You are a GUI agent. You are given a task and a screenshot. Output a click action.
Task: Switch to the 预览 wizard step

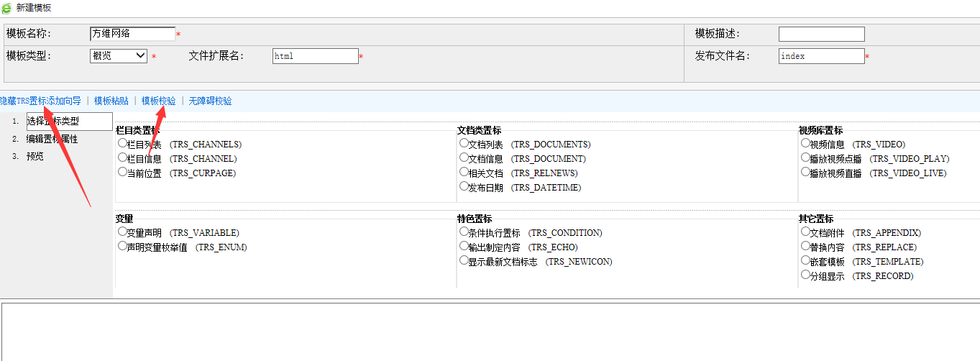tap(35, 156)
